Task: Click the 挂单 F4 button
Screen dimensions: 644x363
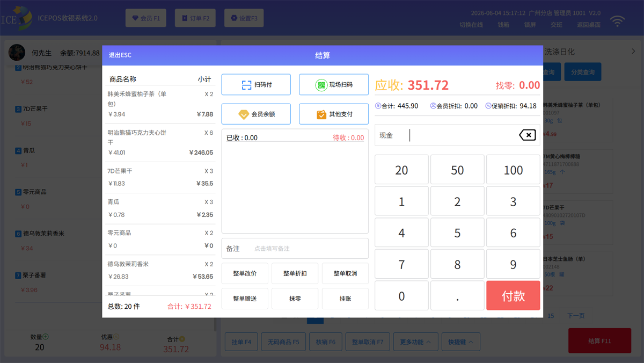Action: click(241, 342)
